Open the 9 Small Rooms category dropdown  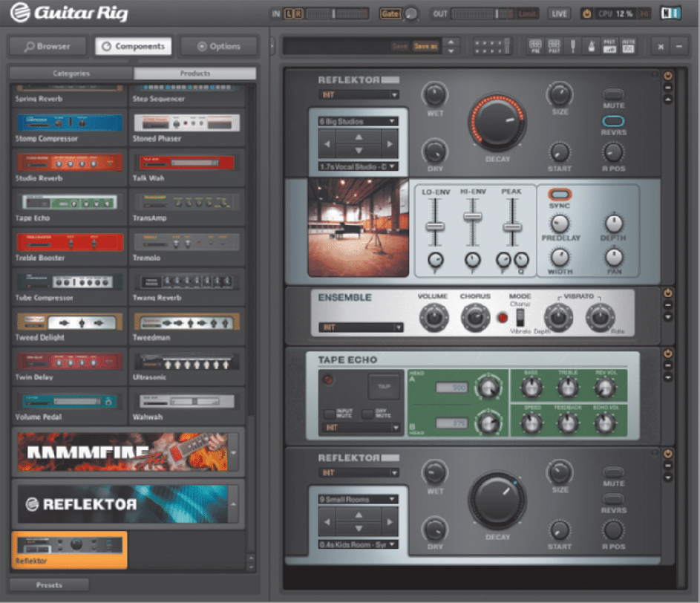(x=358, y=499)
